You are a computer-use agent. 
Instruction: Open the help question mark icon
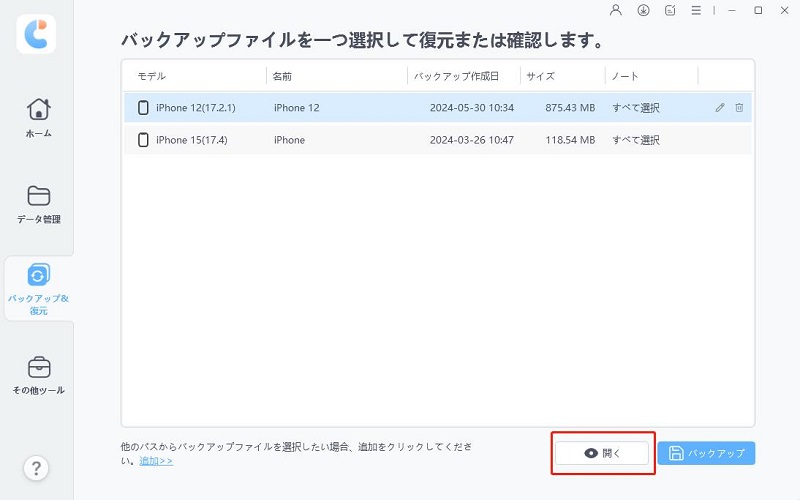click(x=36, y=468)
